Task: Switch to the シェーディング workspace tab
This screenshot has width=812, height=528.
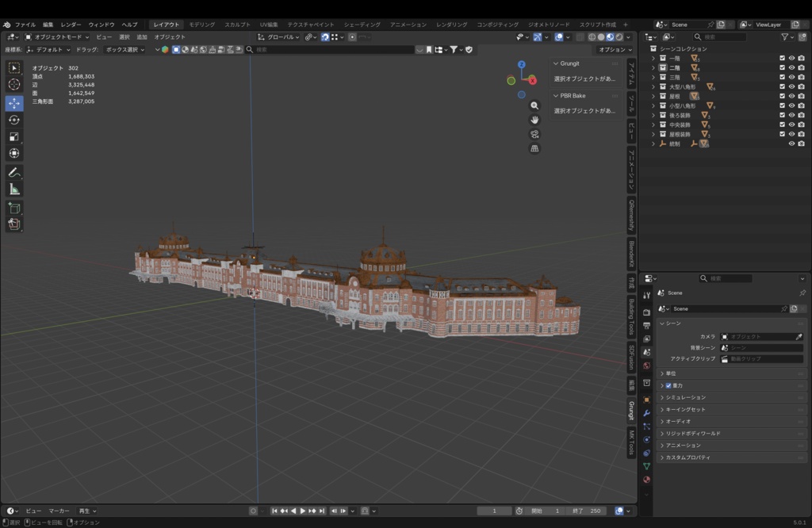Action: (x=362, y=25)
